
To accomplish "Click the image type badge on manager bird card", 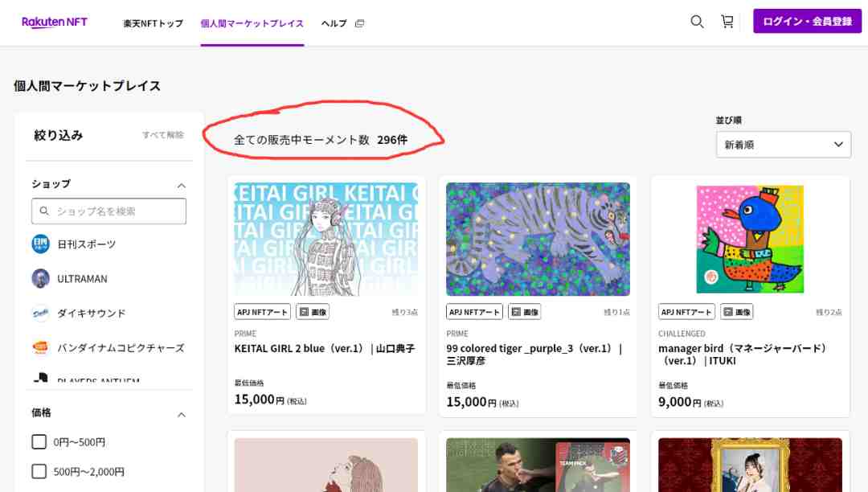I will (x=736, y=312).
